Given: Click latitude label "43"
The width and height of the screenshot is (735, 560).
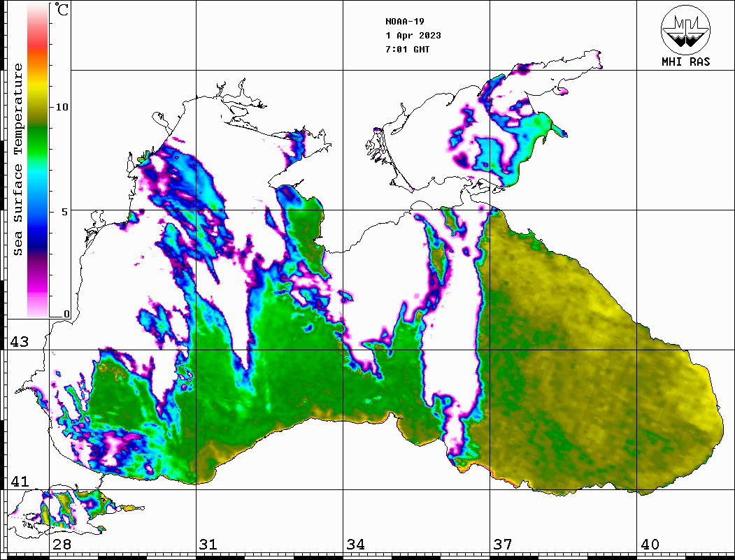Looking at the screenshot, I should tap(19, 342).
